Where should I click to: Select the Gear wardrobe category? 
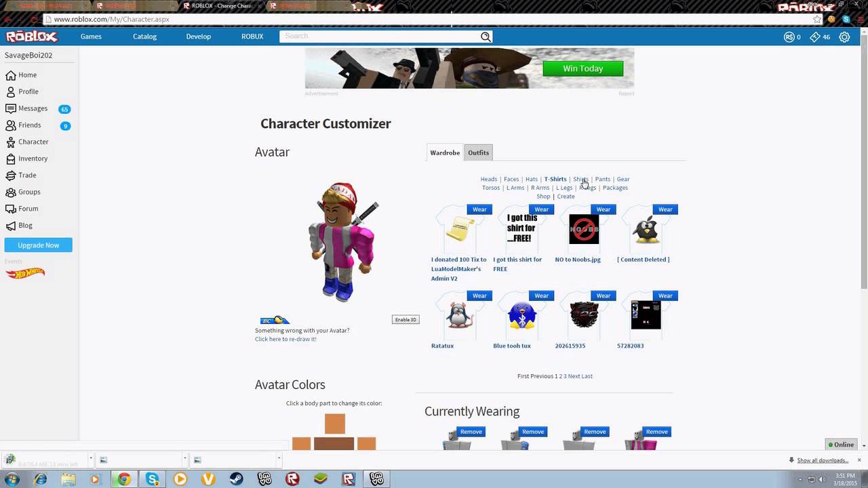(x=623, y=179)
